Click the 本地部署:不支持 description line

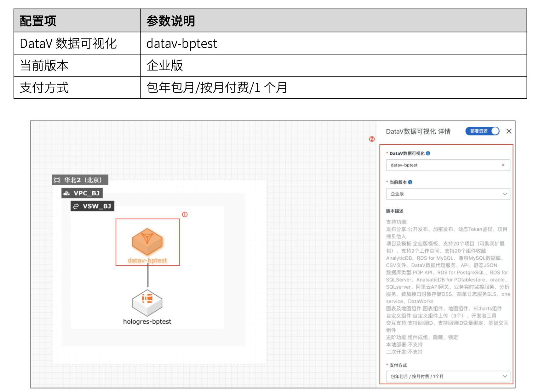coord(404,345)
